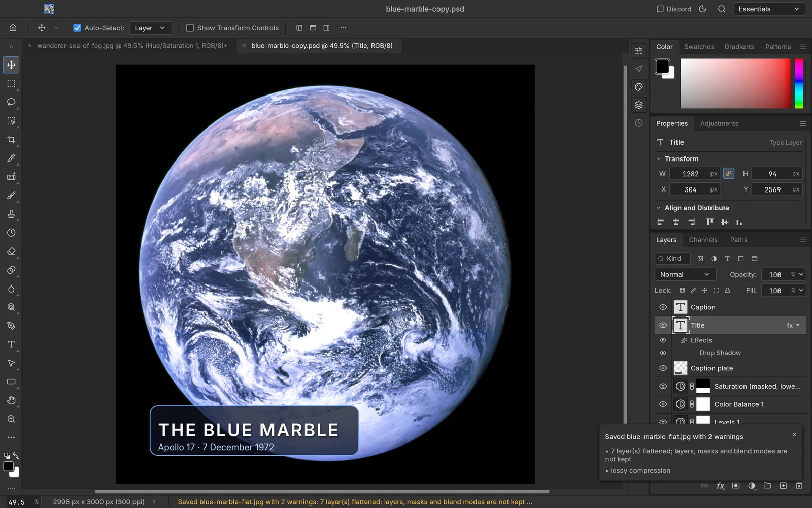The width and height of the screenshot is (812, 508).
Task: Click the Discord button
Action: point(674,9)
